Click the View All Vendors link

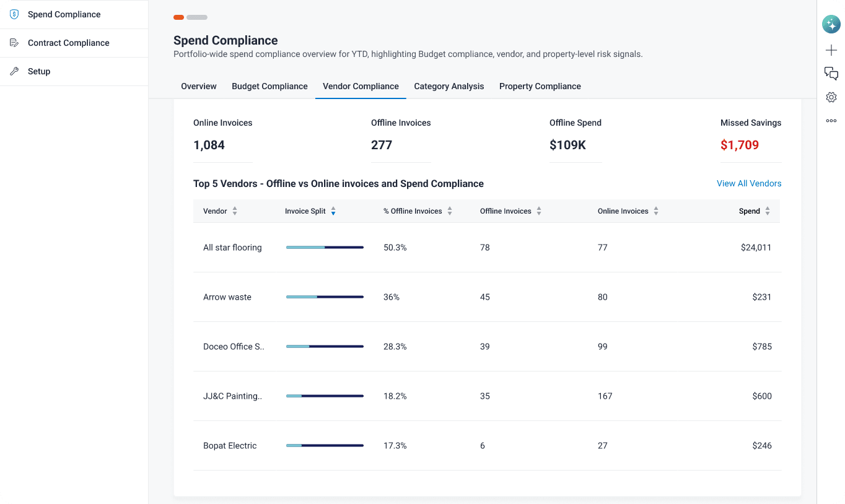pyautogui.click(x=749, y=183)
